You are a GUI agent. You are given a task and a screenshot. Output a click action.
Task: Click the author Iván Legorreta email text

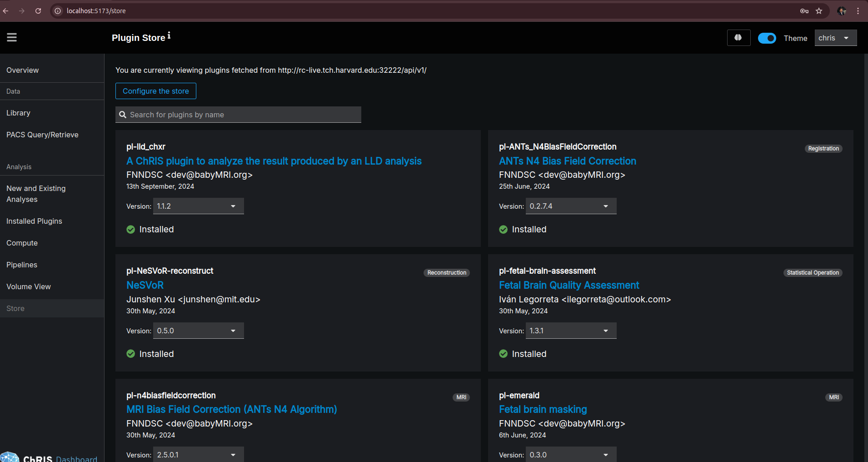point(585,299)
